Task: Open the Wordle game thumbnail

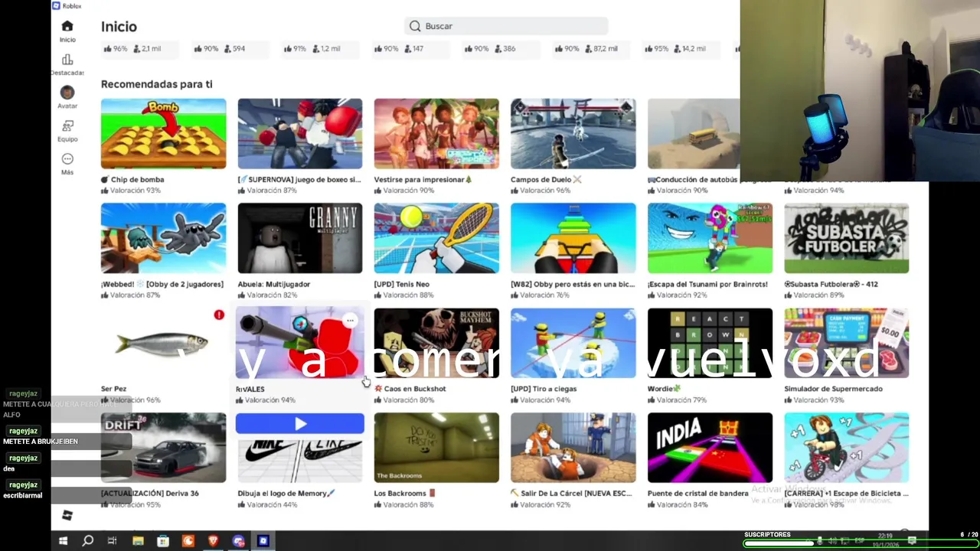Action: (x=710, y=343)
